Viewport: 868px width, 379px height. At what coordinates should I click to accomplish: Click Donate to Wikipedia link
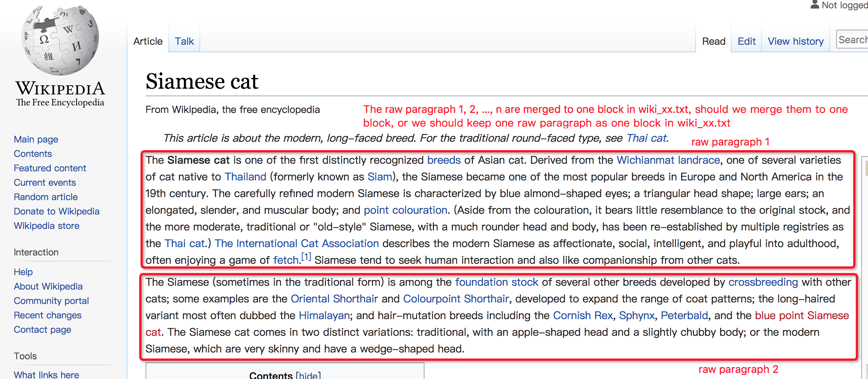(x=56, y=211)
